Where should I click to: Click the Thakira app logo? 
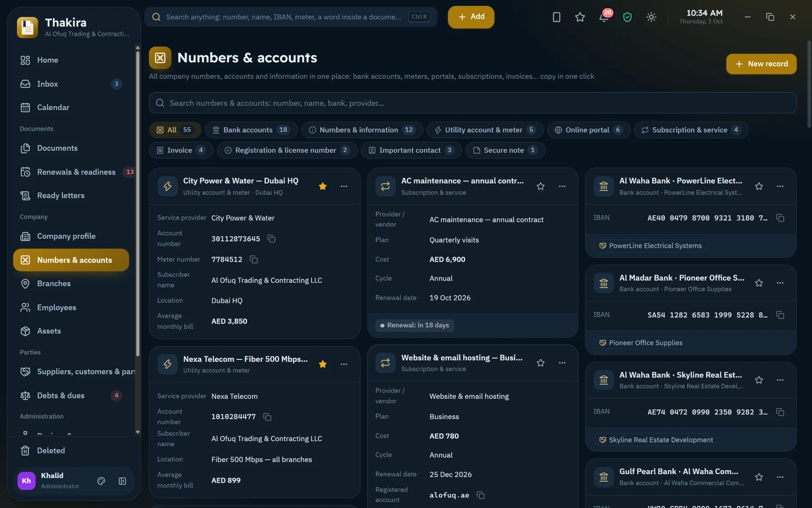pos(27,28)
